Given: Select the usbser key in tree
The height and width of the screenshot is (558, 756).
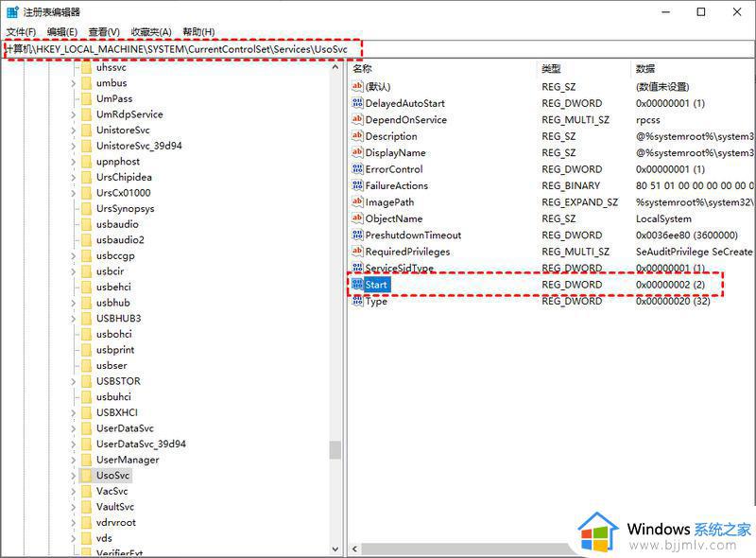Looking at the screenshot, I should pos(112,365).
